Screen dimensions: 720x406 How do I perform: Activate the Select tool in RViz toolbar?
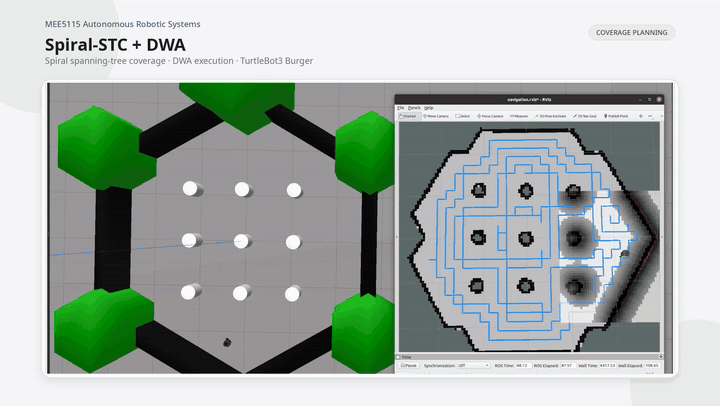tap(462, 116)
